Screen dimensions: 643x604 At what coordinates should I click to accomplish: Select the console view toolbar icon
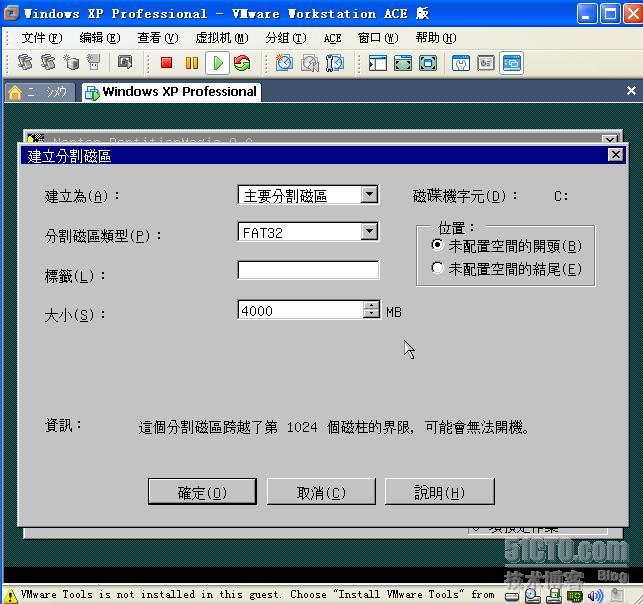point(511,63)
